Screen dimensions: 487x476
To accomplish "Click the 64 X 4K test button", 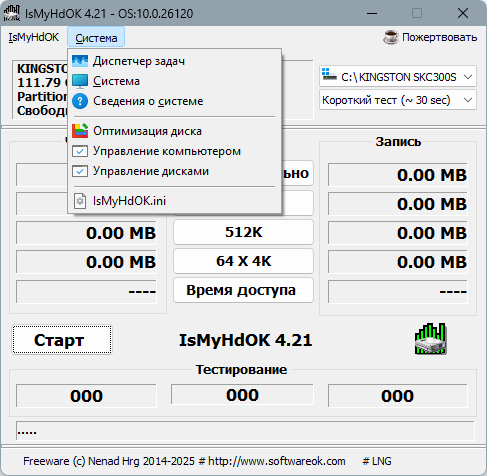I will [x=243, y=261].
